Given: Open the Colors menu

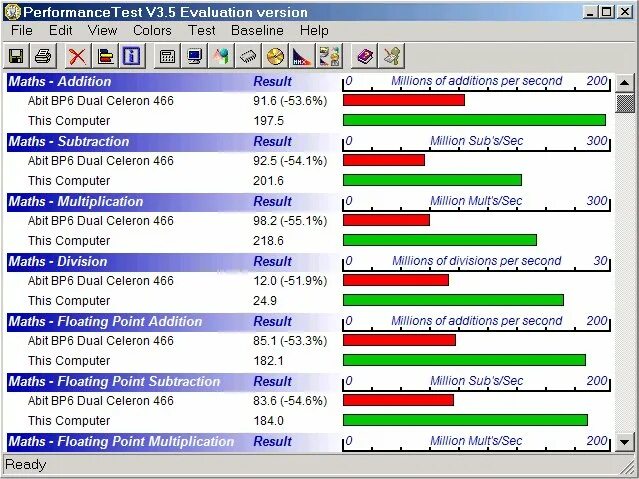Looking at the screenshot, I should 152,31.
